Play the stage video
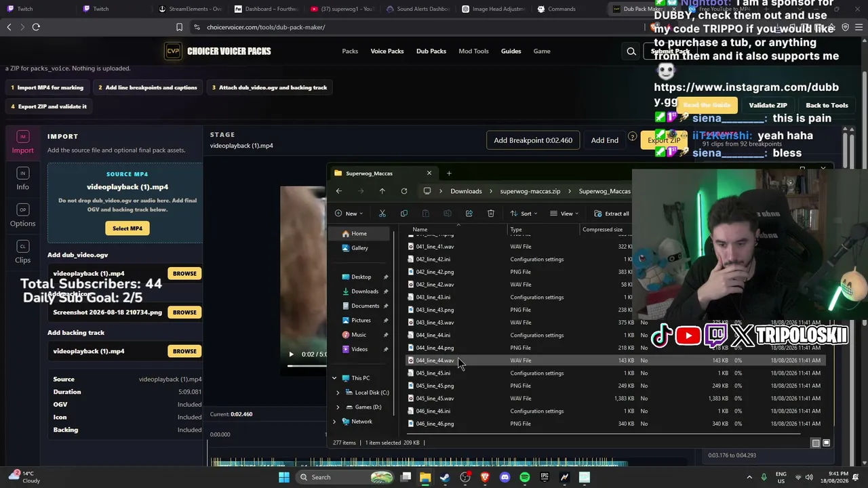868x488 pixels. (292, 354)
